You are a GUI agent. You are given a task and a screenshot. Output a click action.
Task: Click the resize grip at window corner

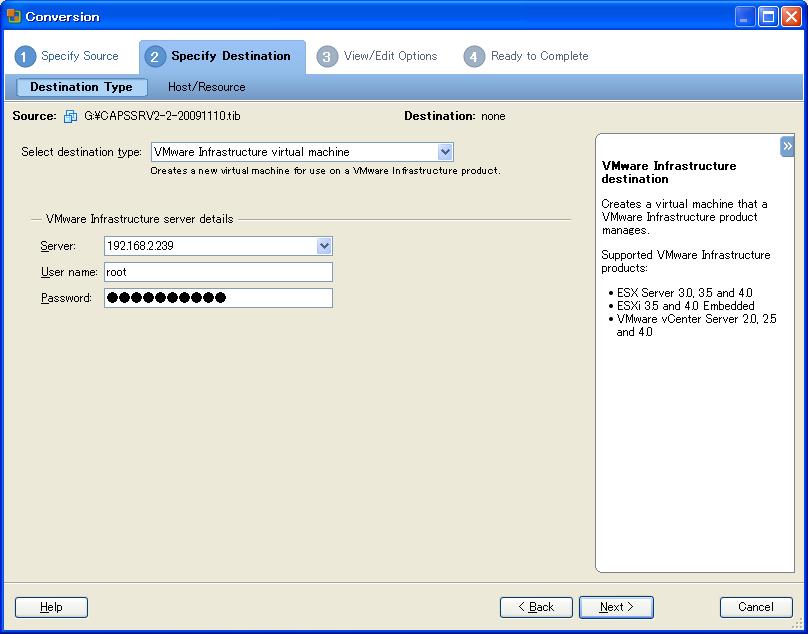[797, 624]
